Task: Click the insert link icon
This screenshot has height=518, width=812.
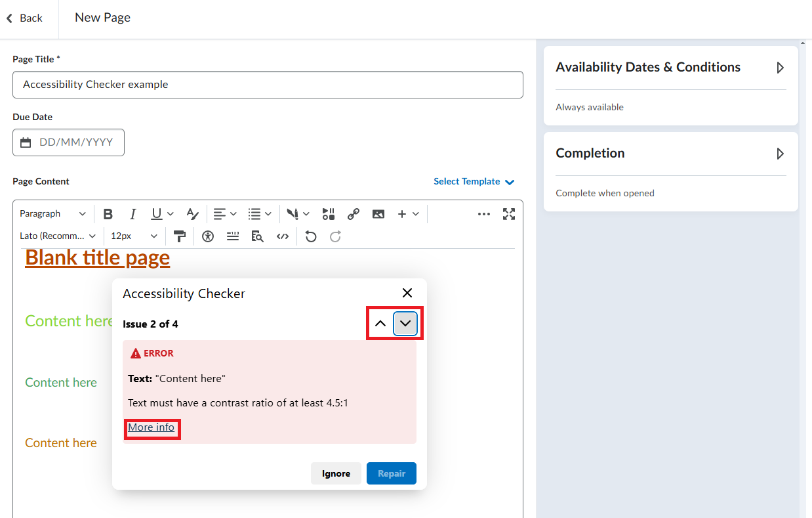Action: [354, 214]
